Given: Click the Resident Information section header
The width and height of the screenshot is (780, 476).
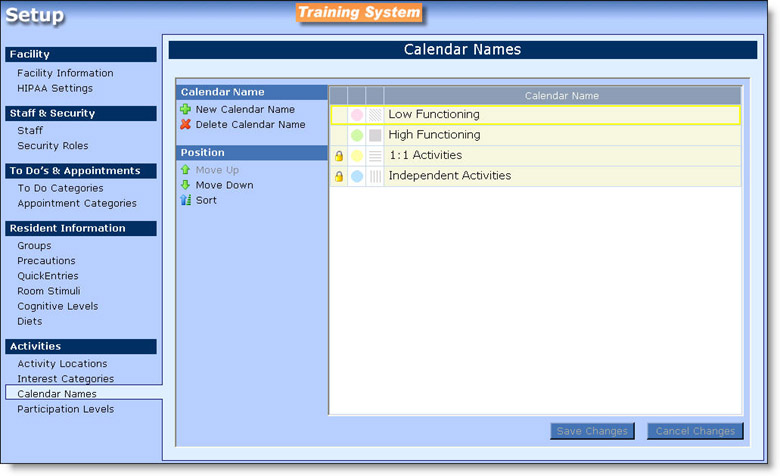Looking at the screenshot, I should point(81,228).
